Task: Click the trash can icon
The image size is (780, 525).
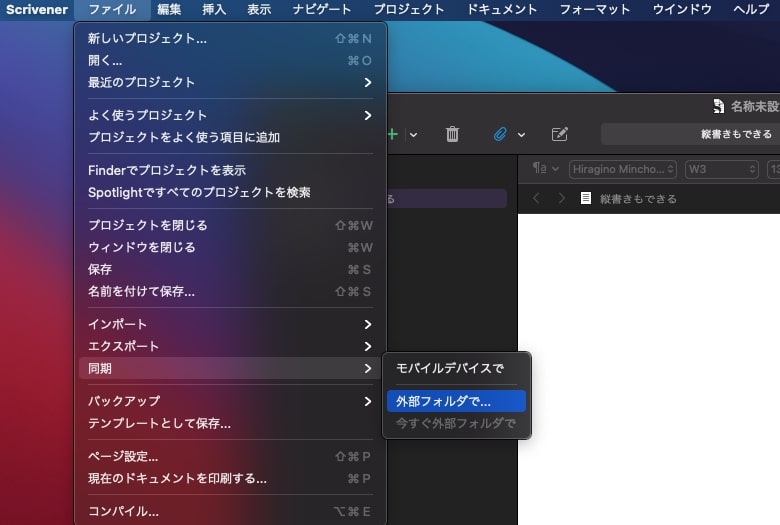Action: pyautogui.click(x=452, y=134)
